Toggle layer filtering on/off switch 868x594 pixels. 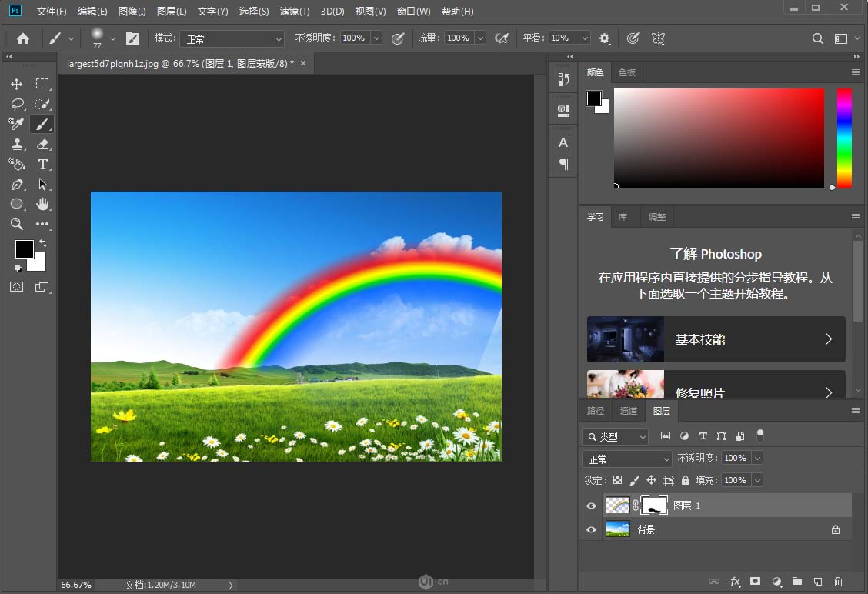(x=760, y=435)
